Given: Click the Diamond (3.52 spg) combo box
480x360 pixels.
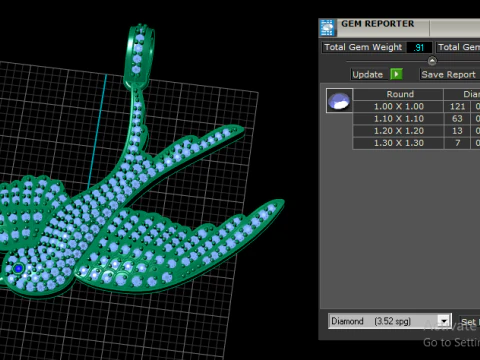Looking at the screenshot, I should [390, 321].
